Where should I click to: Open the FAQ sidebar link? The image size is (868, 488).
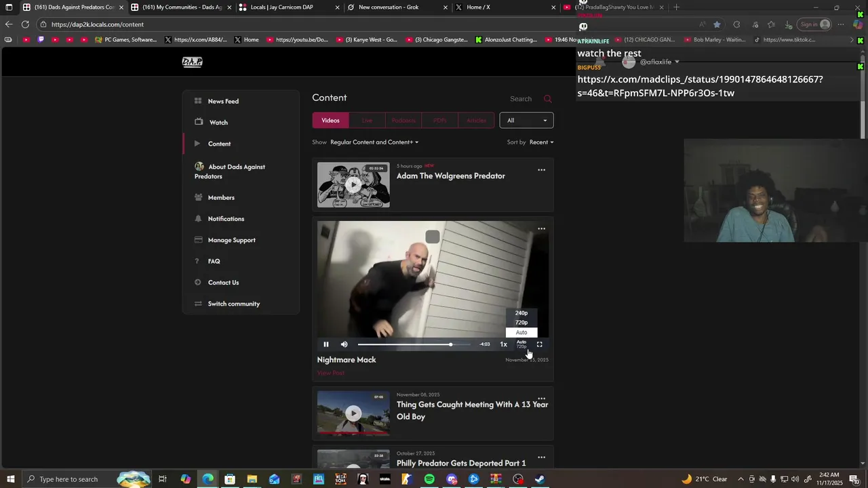click(214, 261)
